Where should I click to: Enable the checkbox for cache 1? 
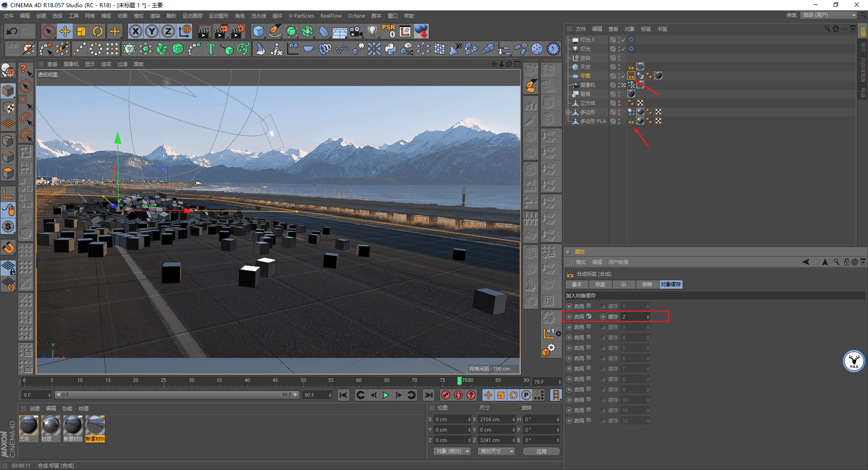589,306
